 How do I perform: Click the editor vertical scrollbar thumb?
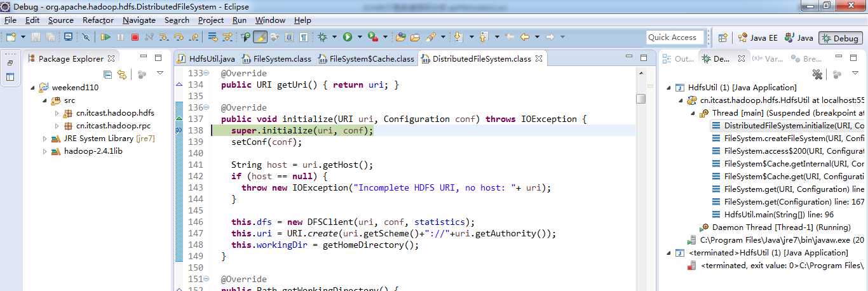(641, 98)
